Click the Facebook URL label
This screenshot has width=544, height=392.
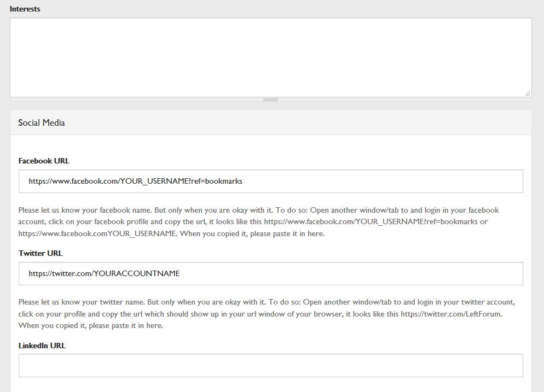click(44, 161)
